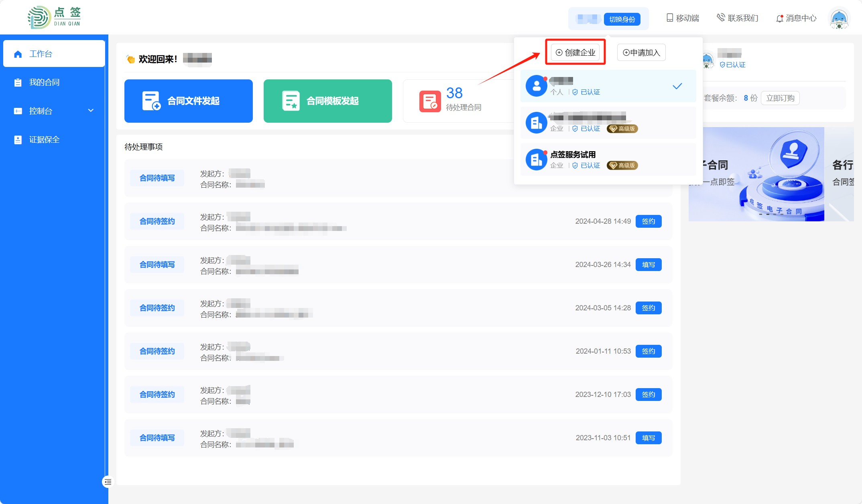This screenshot has height=504, width=862.
Task: Click 签约 for the 2024-04-28 14:49 item
Action: click(649, 221)
